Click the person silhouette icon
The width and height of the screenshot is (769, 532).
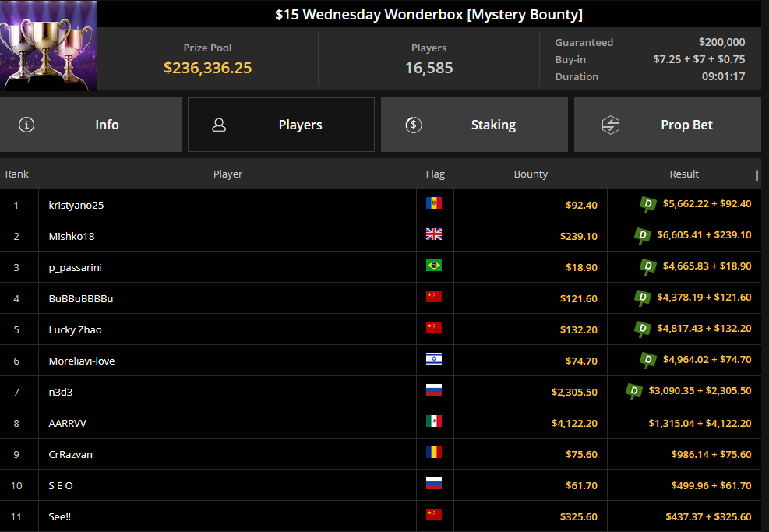pyautogui.click(x=219, y=125)
